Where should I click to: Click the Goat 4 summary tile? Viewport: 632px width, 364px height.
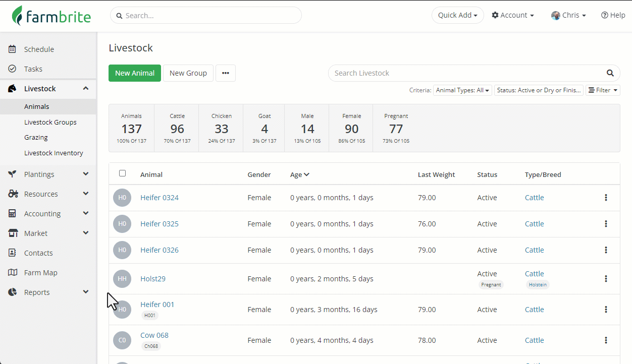pyautogui.click(x=265, y=128)
